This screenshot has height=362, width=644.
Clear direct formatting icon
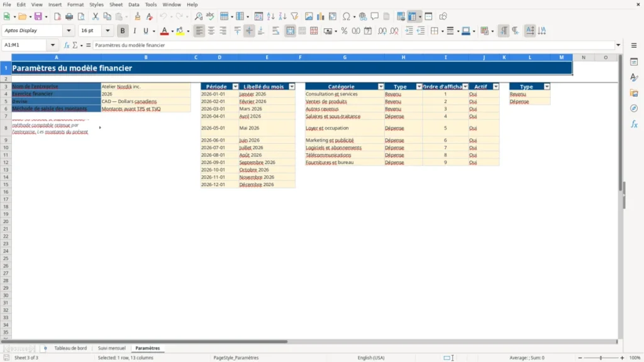pyautogui.click(x=150, y=16)
